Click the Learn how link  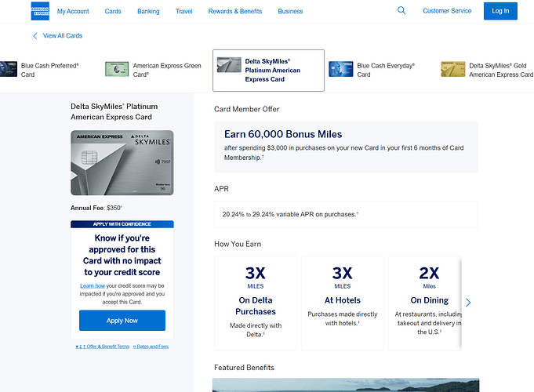point(93,286)
